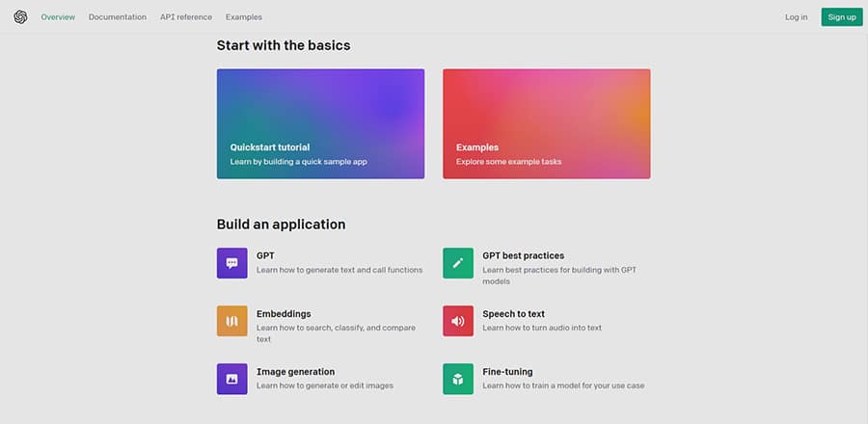Click the green Fine-tuning cube icon
This screenshot has height=424, width=868.
(458, 379)
